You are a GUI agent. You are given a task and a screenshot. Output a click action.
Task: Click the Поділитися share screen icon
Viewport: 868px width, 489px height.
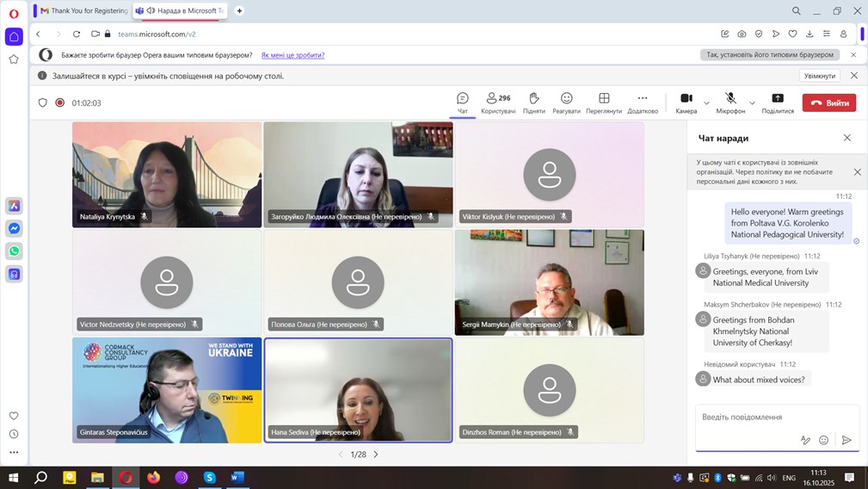[x=777, y=102]
